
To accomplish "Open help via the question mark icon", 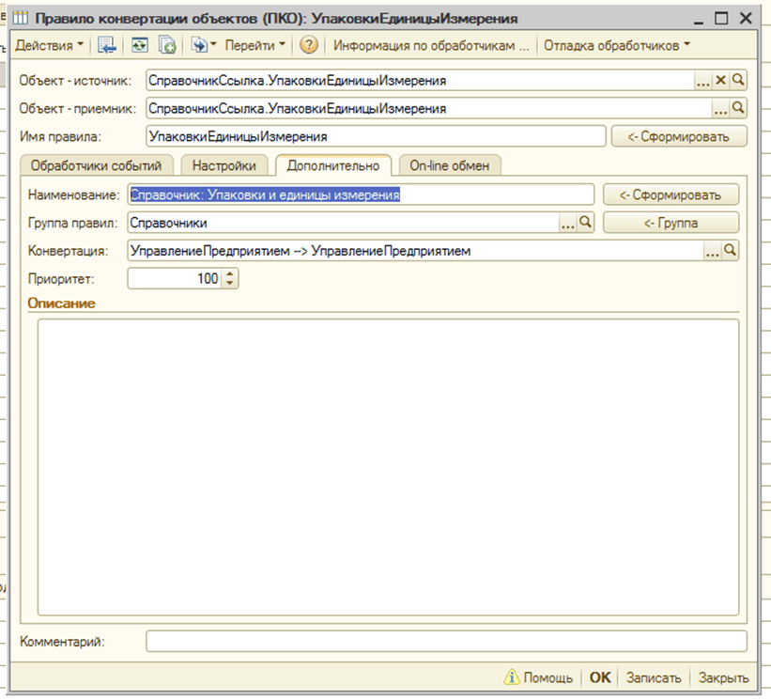I will click(x=309, y=45).
